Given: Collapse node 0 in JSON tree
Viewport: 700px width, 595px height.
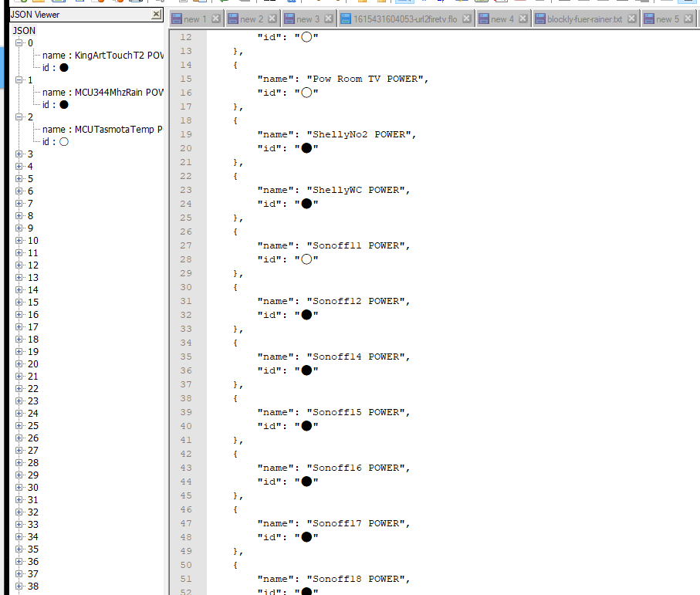Looking at the screenshot, I should click(19, 43).
